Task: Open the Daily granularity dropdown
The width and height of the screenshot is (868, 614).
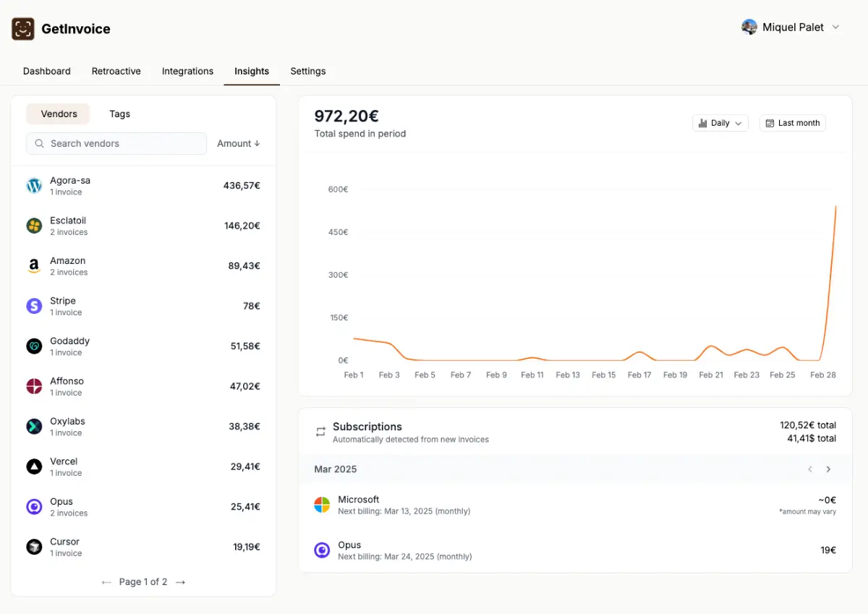Action: (720, 123)
